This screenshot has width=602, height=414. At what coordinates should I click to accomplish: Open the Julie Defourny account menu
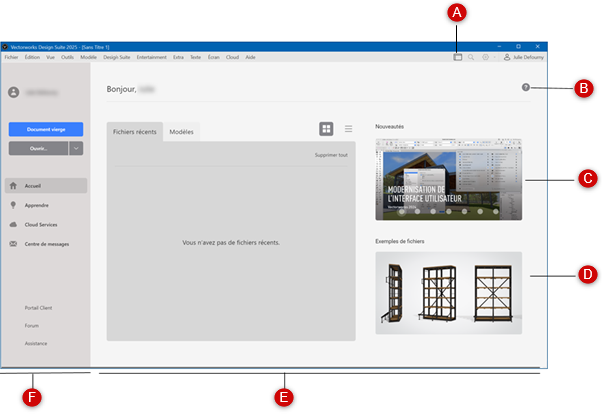click(x=525, y=58)
